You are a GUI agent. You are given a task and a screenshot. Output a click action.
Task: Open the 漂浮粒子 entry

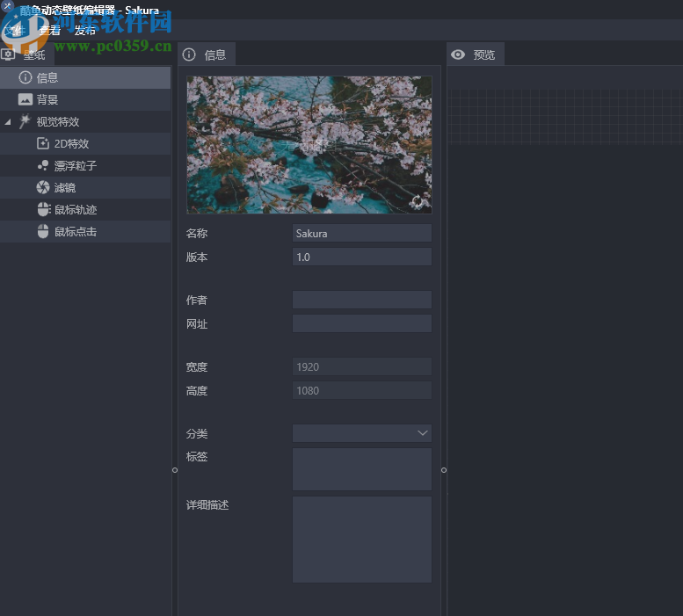point(85,165)
